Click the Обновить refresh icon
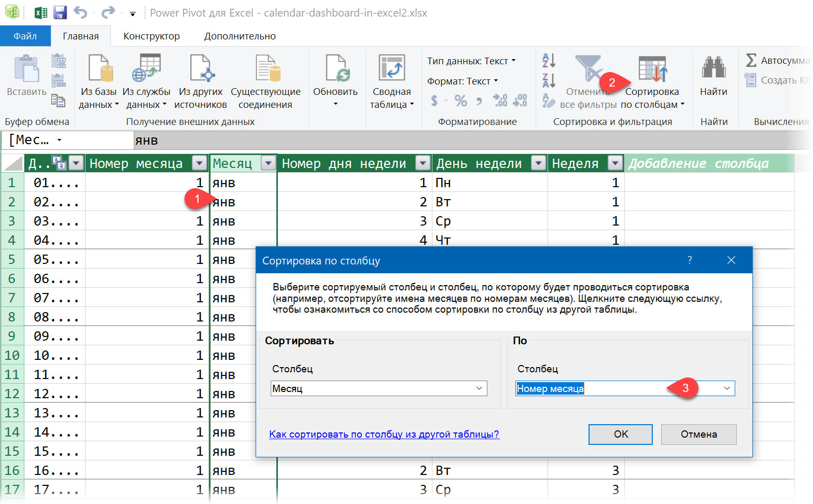 (x=338, y=68)
